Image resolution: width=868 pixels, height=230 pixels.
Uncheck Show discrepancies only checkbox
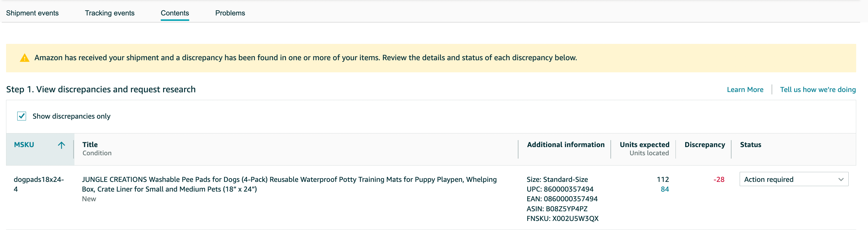[21, 116]
